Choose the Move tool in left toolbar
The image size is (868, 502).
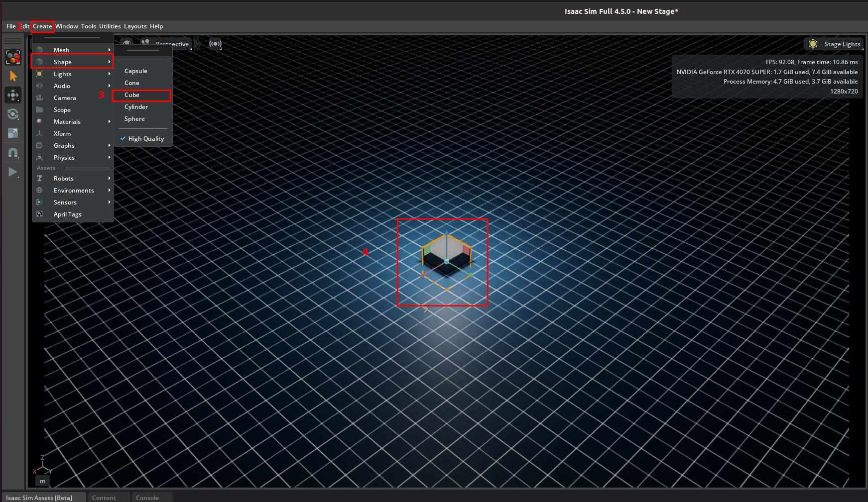coord(13,95)
